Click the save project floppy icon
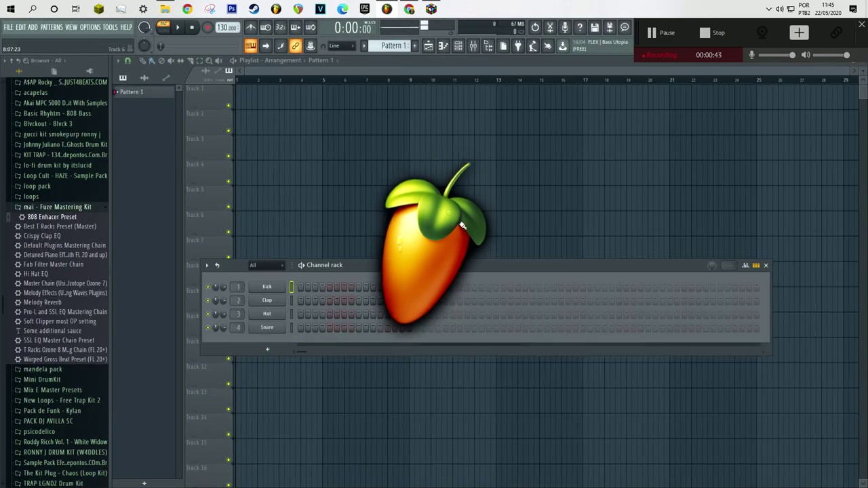The width and height of the screenshot is (868, 488). 595,27
